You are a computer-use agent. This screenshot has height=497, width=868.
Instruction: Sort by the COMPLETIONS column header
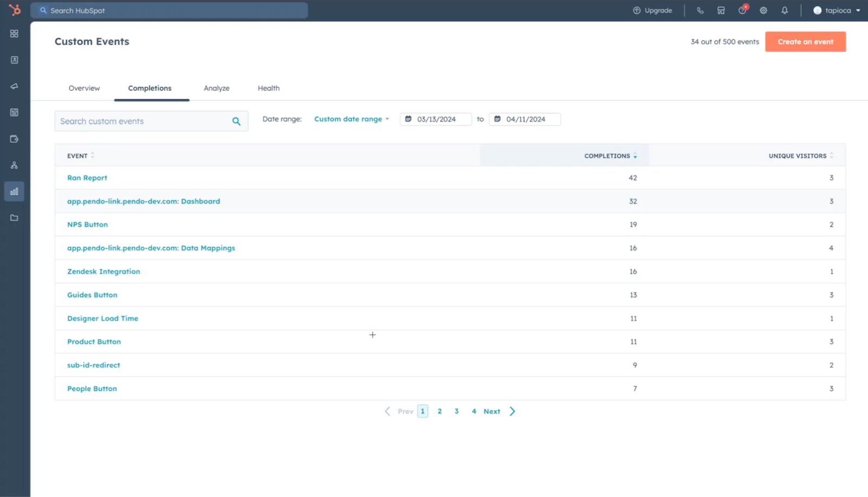[610, 156]
